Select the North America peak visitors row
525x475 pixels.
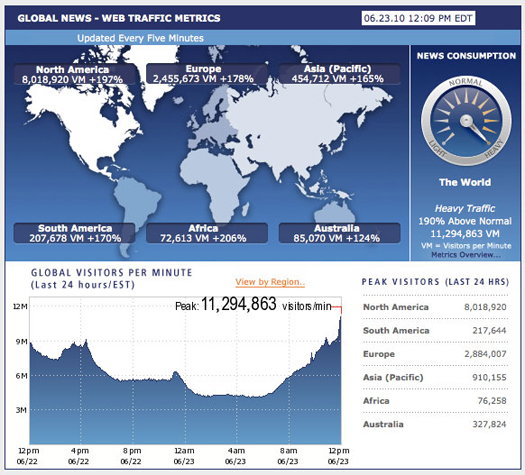(435, 307)
